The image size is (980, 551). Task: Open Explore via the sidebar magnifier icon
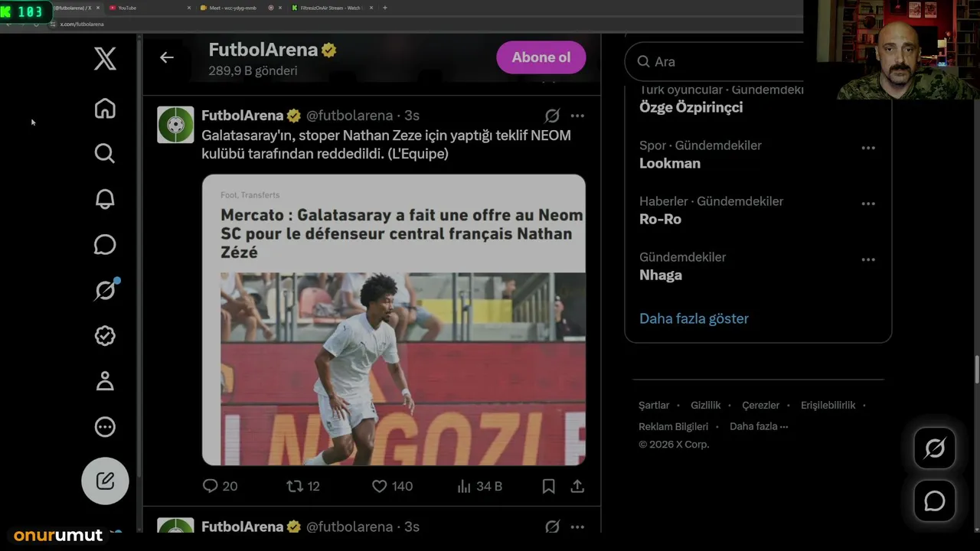[105, 154]
